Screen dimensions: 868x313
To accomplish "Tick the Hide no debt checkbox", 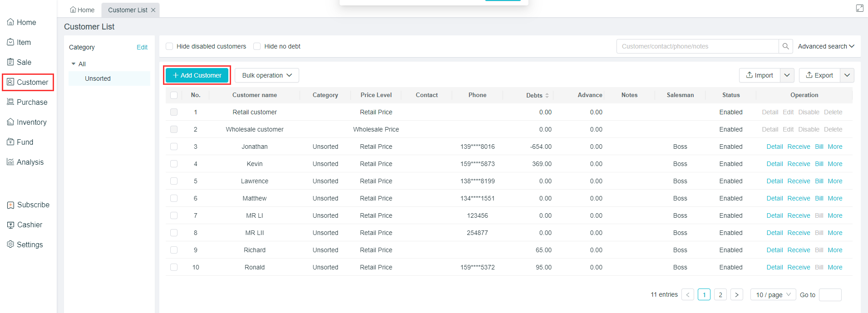I will 257,46.
